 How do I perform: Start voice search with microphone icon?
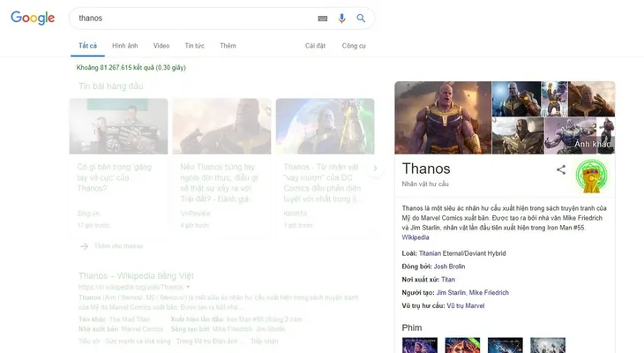tap(341, 18)
